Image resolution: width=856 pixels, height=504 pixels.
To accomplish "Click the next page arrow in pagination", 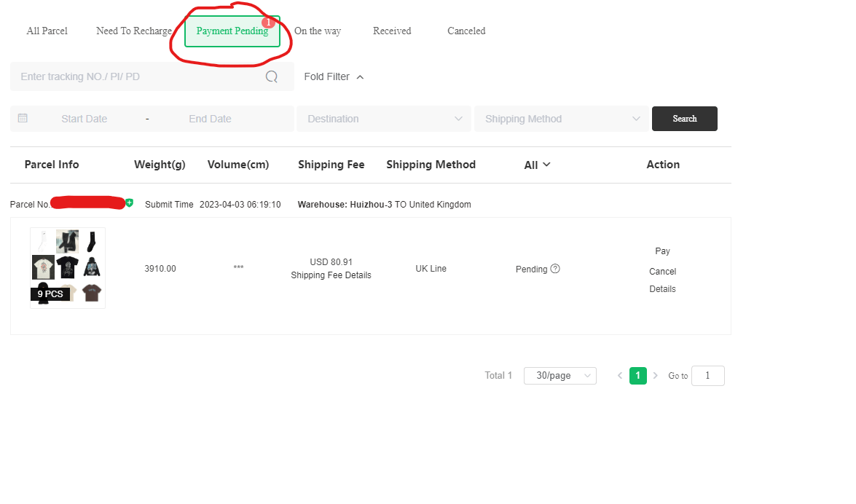I will (654, 375).
